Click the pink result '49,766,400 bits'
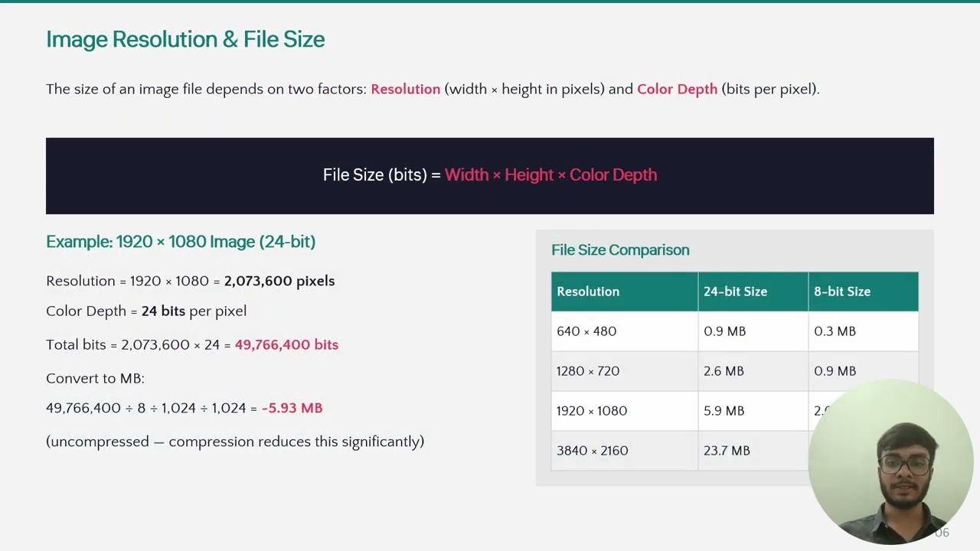 point(286,344)
